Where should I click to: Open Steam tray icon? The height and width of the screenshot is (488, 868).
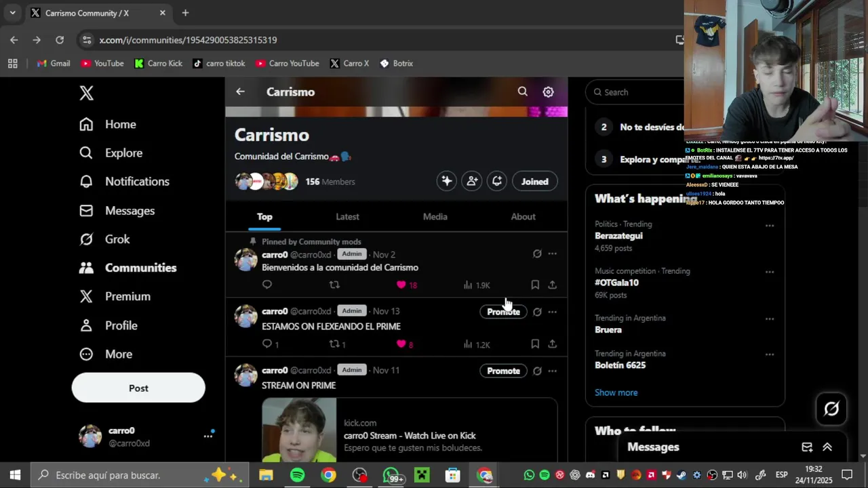click(x=682, y=475)
